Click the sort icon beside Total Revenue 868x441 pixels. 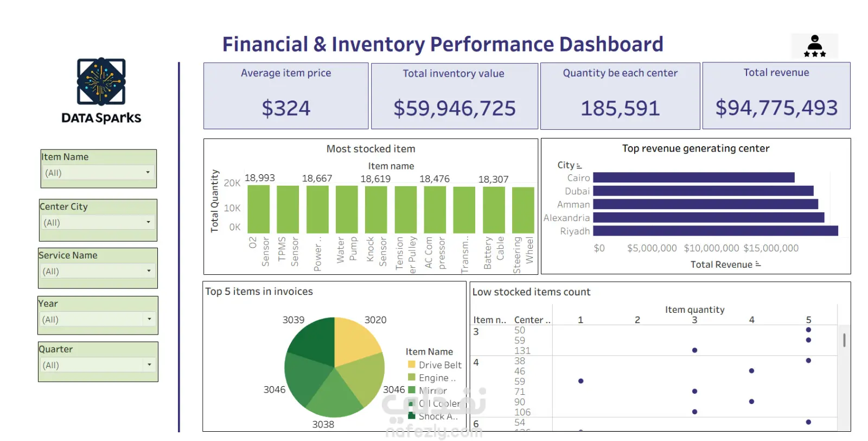(758, 264)
